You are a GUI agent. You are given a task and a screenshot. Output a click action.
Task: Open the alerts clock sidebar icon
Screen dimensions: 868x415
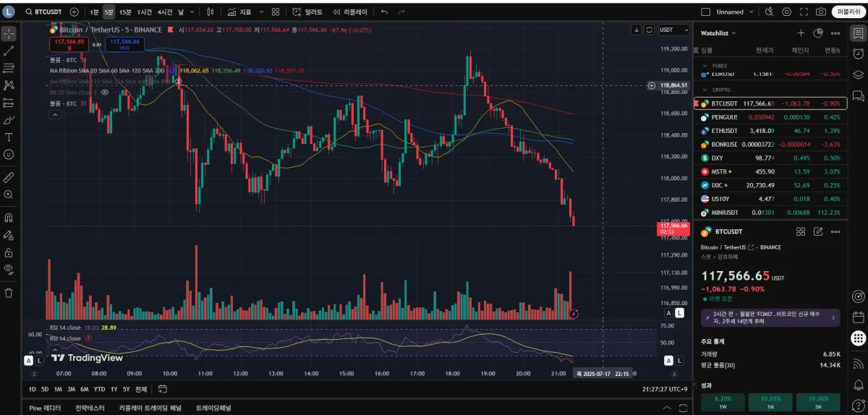click(858, 54)
